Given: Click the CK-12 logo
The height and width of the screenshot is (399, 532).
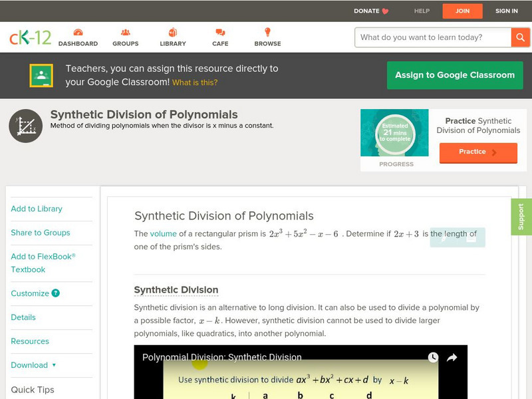Looking at the screenshot, I should (x=30, y=37).
